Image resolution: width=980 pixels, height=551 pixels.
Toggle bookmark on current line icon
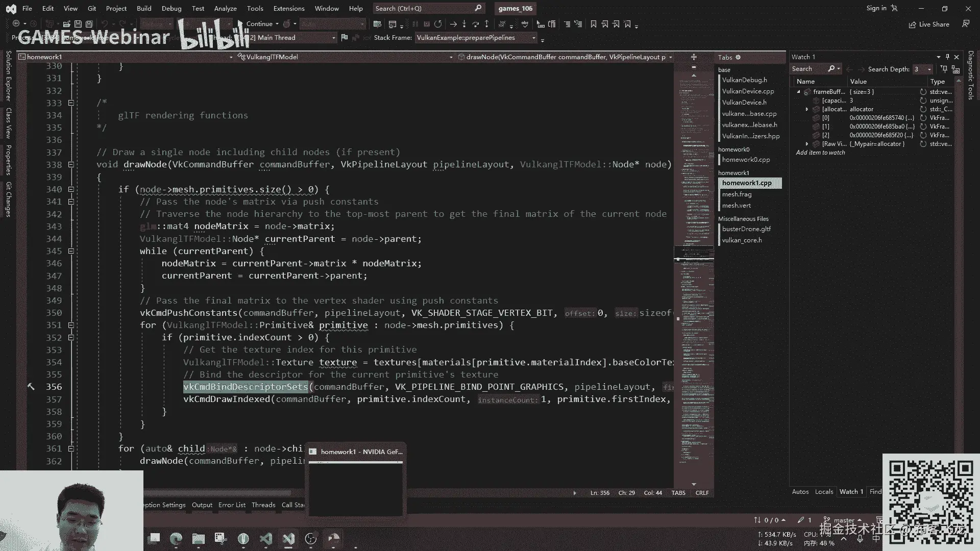593,24
